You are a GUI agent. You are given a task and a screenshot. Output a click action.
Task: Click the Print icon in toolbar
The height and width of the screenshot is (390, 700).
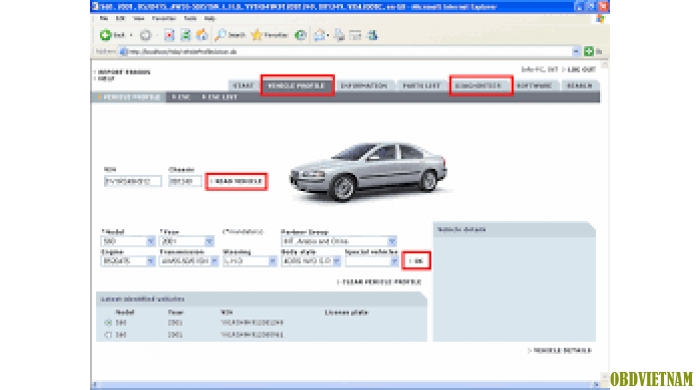[x=339, y=35]
